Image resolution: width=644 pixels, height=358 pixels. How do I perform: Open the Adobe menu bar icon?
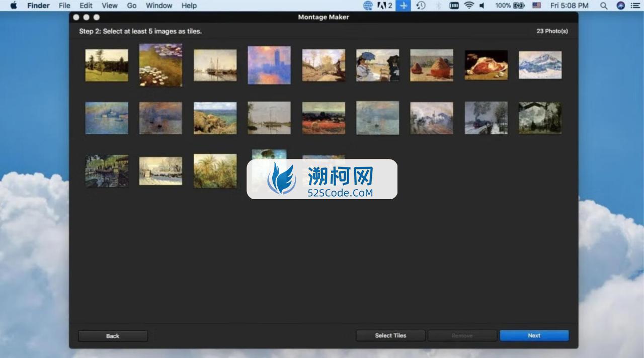pos(385,6)
